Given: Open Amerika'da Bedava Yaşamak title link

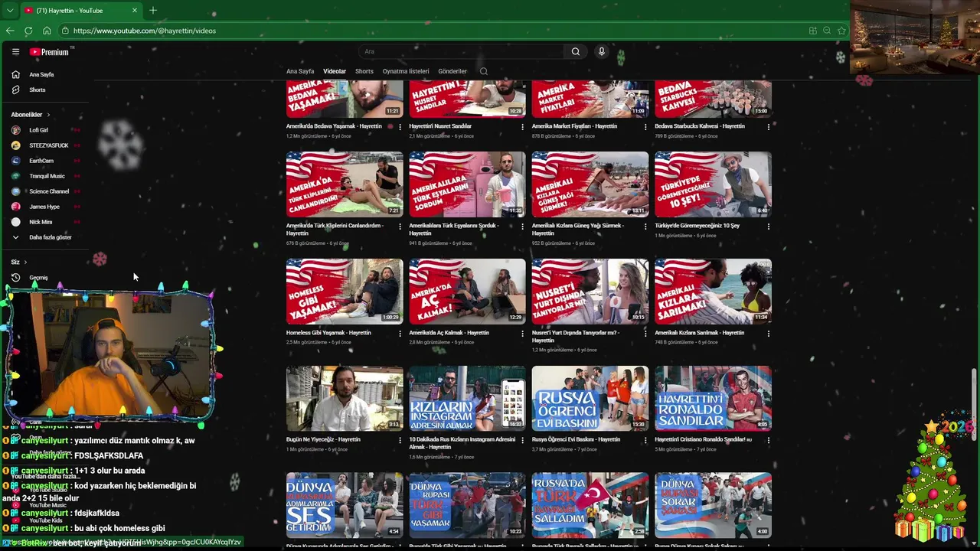Looking at the screenshot, I should click(335, 126).
